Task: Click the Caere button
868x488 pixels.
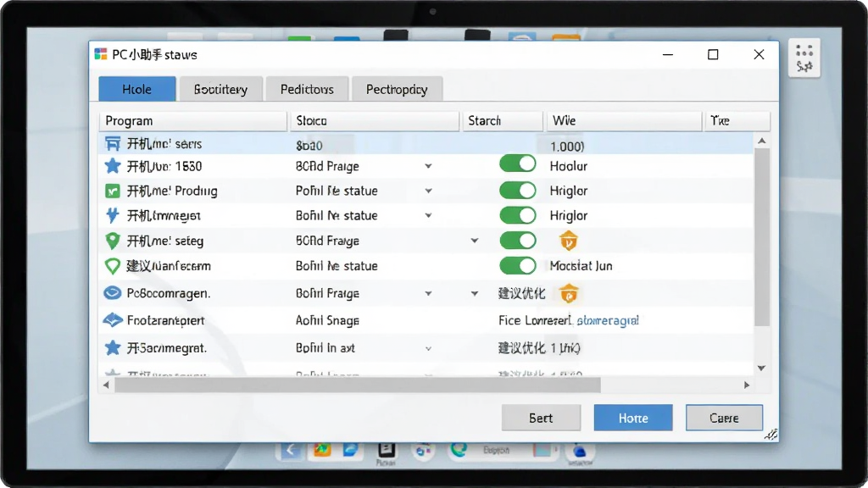Action: click(724, 418)
